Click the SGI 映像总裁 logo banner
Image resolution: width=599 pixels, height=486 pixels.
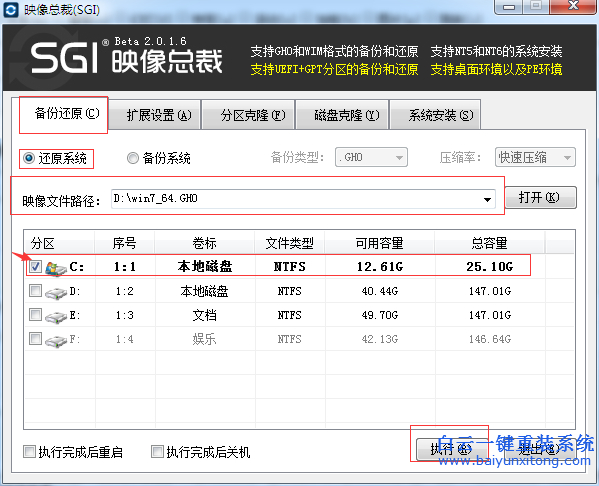[126, 57]
